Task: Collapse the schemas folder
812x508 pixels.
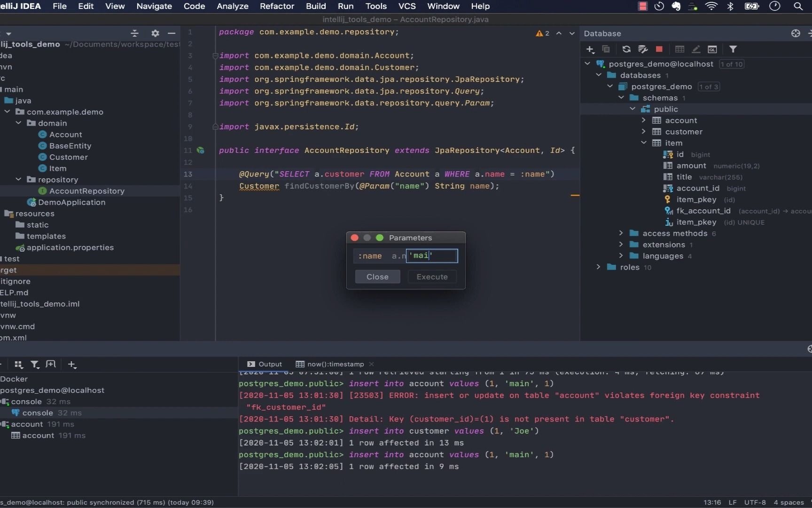Action: [x=621, y=97]
